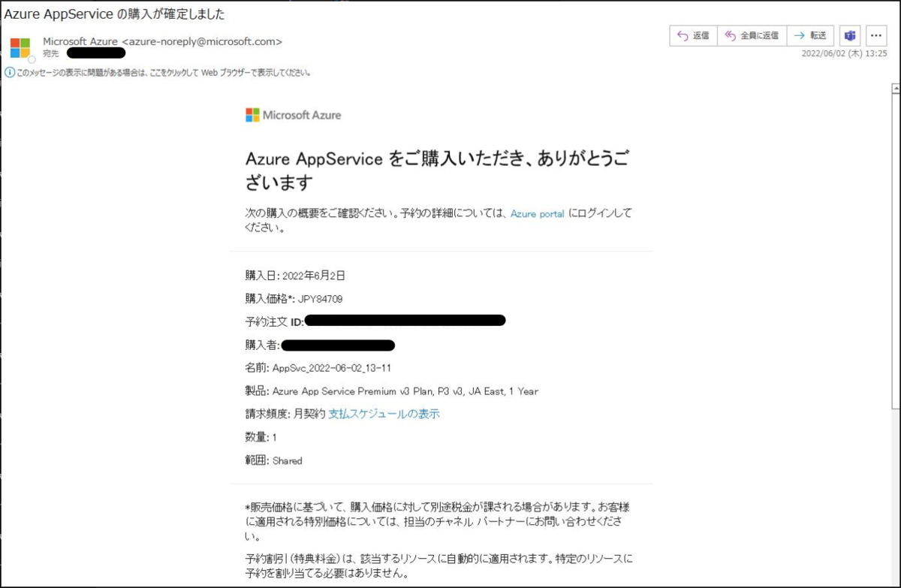Click the Microsoft Azure sender avatar logo
The image size is (901, 588).
(x=20, y=48)
